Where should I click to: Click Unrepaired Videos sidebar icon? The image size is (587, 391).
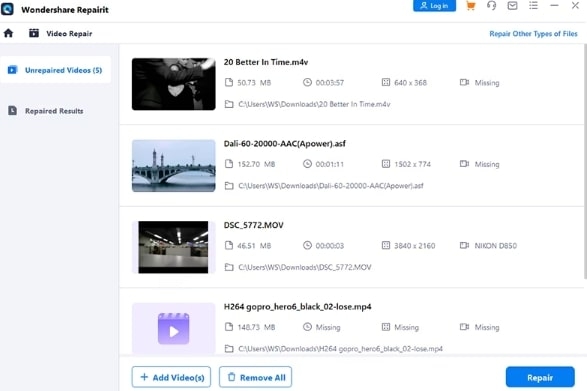tap(12, 70)
